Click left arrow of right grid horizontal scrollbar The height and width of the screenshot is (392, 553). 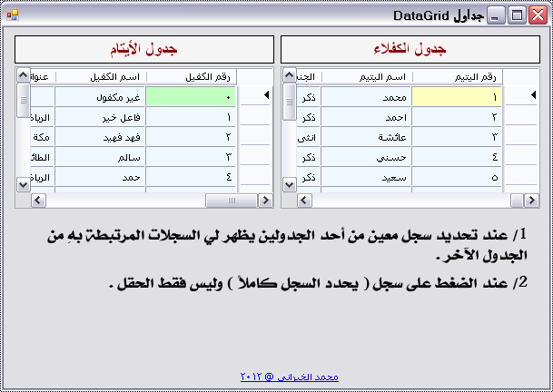(x=305, y=201)
